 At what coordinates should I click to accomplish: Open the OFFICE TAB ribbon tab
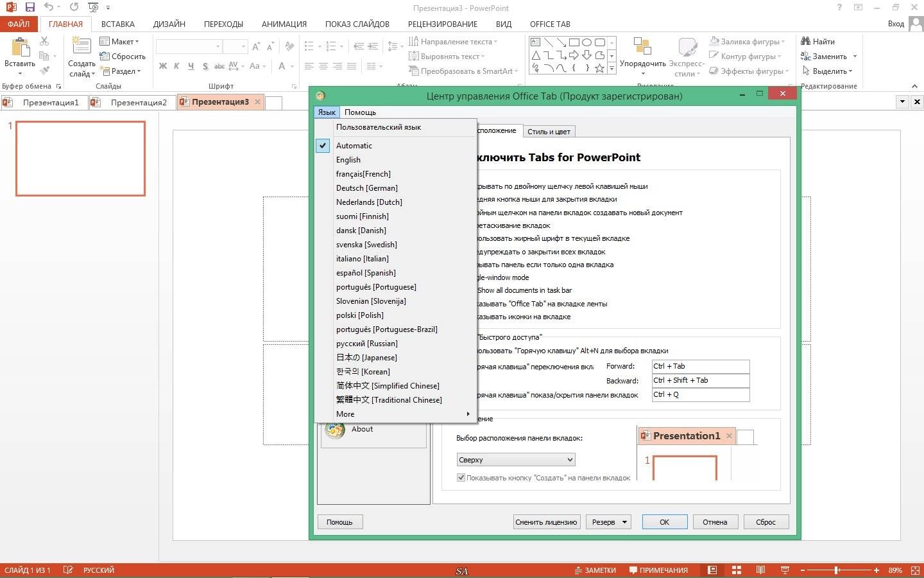tap(550, 24)
